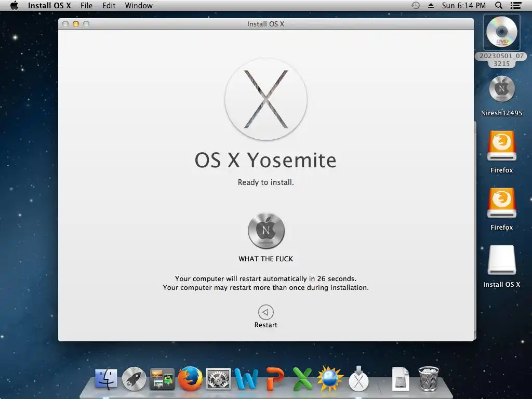Open System Preferences gear in Dock
Screen dimensions: 532x399
[218, 379]
